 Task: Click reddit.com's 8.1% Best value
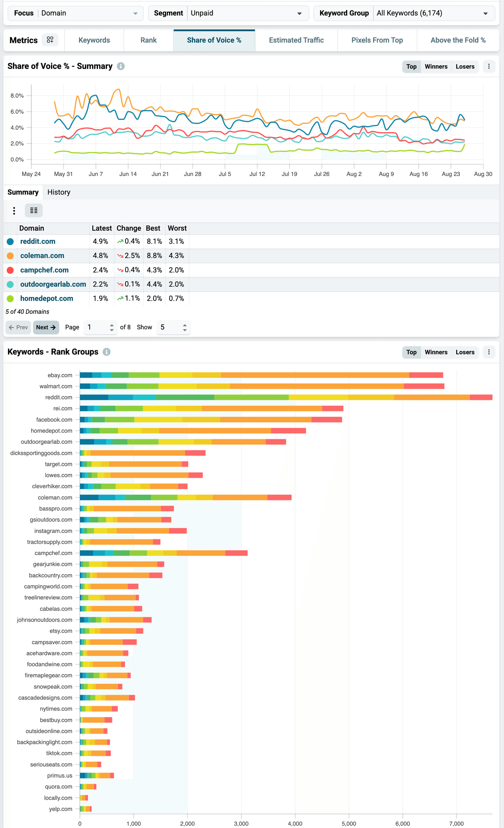[154, 241]
